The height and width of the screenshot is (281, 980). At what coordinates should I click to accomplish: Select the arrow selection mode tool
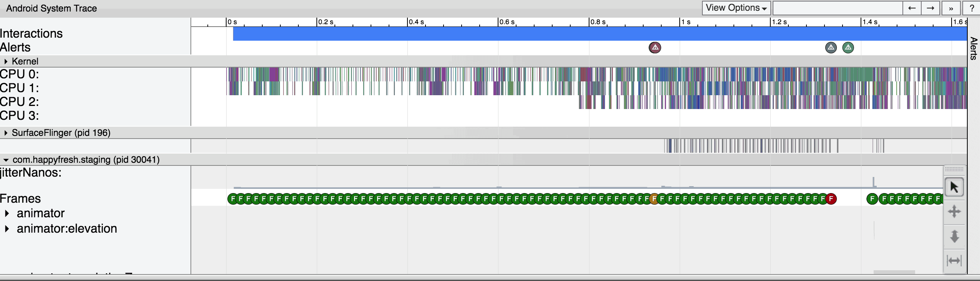(954, 187)
